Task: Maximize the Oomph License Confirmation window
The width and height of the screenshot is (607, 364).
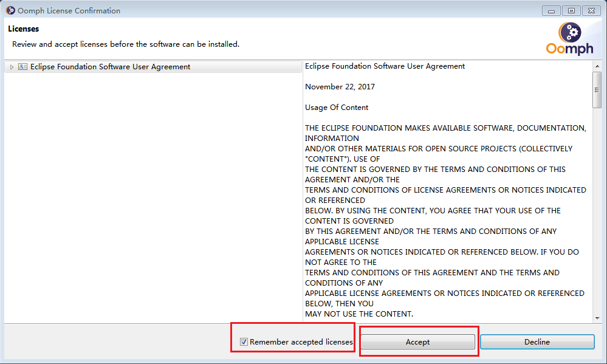Action: click(x=571, y=10)
